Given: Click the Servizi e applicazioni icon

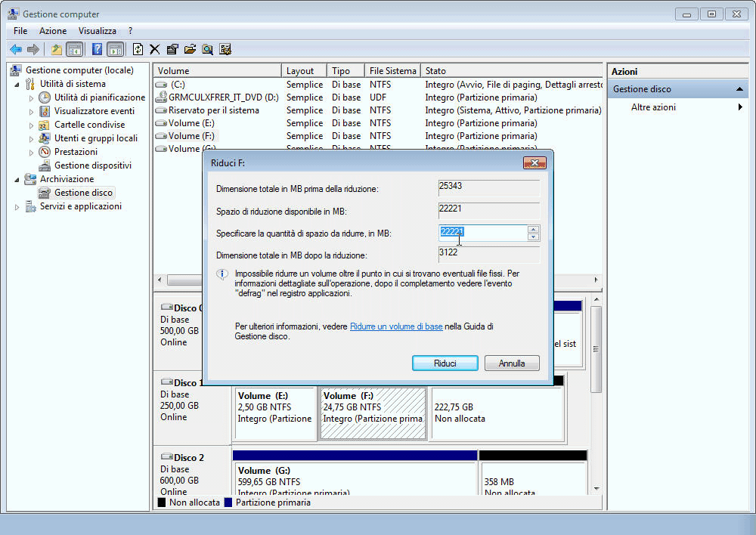Looking at the screenshot, I should pyautogui.click(x=30, y=207).
